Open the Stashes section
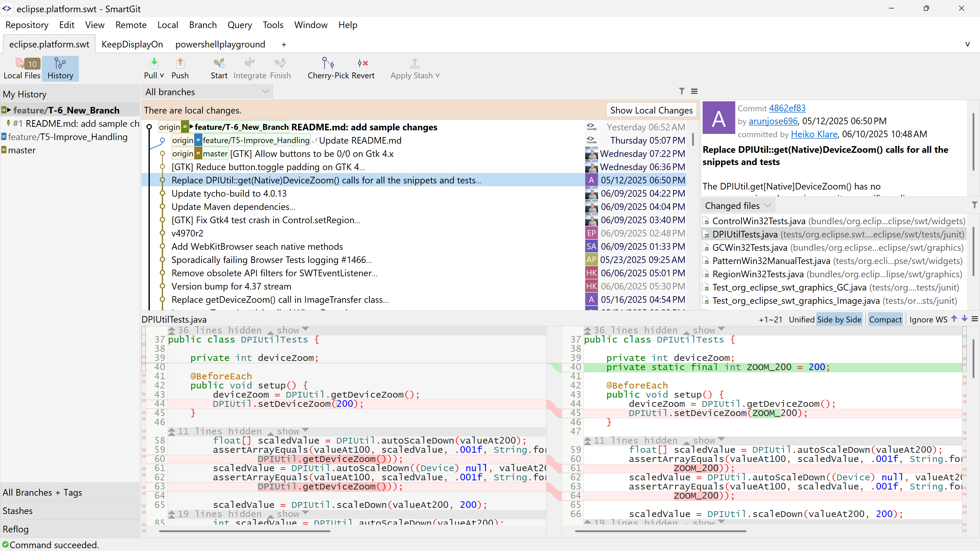This screenshot has height=551, width=980. 70,511
